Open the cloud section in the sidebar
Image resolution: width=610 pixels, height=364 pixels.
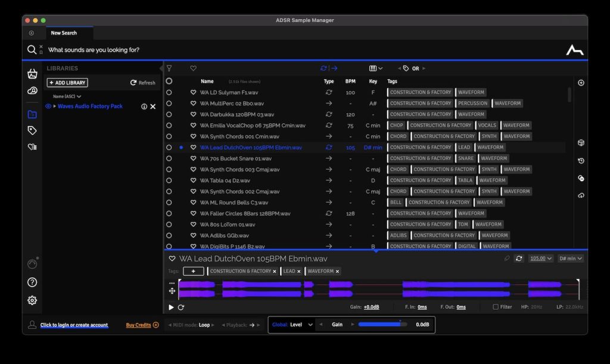point(32,91)
